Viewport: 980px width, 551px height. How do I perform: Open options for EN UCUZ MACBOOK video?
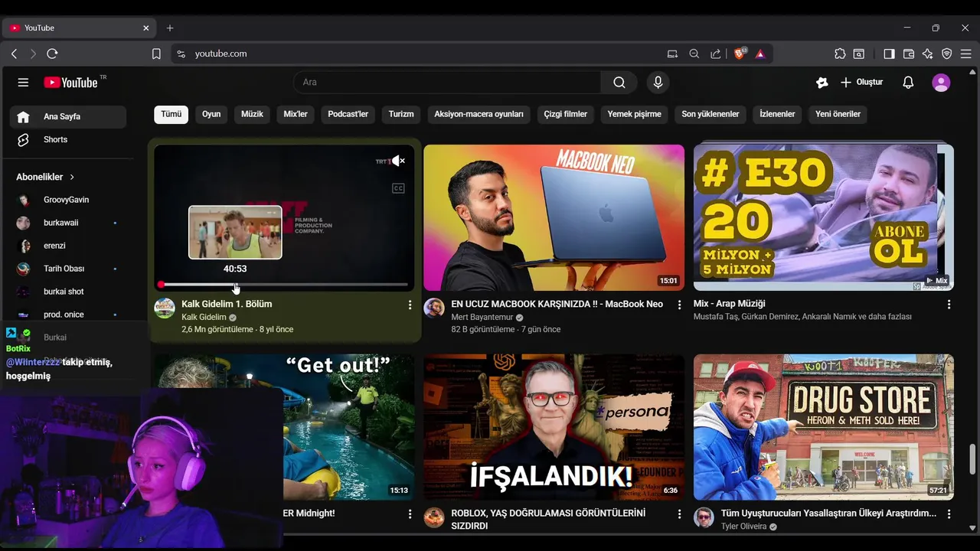pyautogui.click(x=679, y=305)
